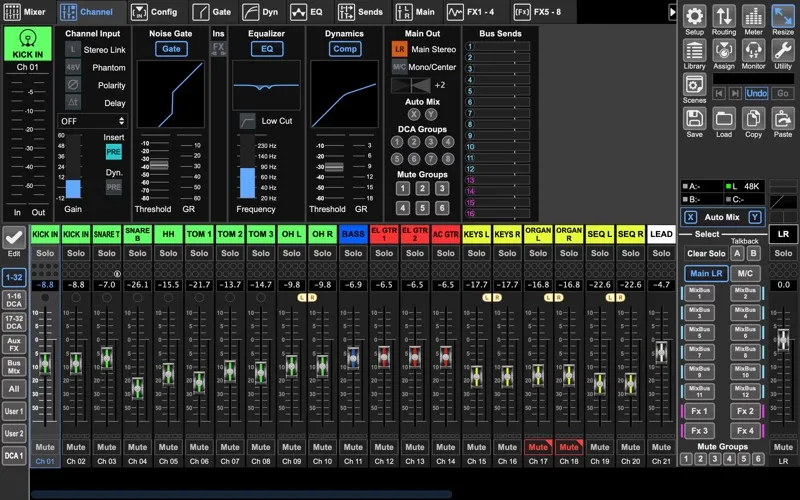
Task: Toggle LR Main Stereo assignment
Action: point(399,49)
